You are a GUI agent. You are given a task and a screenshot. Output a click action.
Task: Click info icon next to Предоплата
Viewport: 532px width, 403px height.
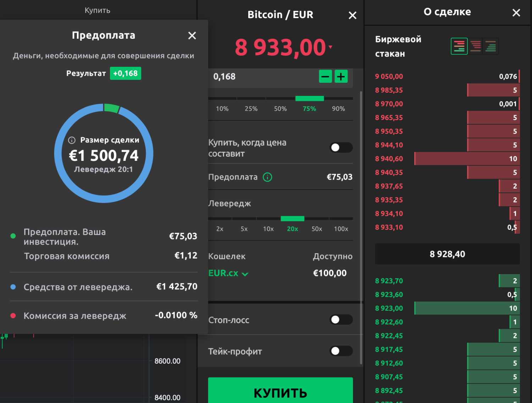(267, 177)
